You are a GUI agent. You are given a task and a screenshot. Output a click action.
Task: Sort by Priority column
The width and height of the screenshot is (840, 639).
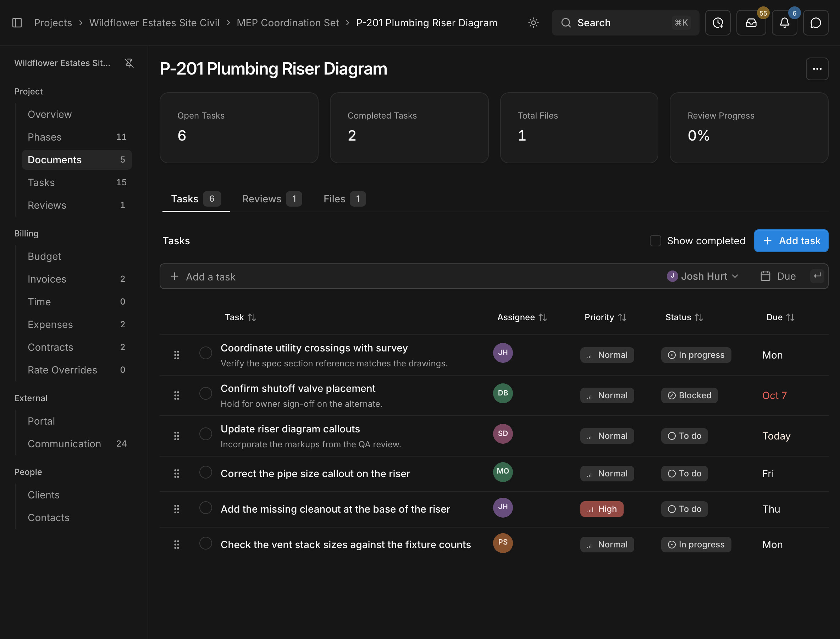coord(605,317)
